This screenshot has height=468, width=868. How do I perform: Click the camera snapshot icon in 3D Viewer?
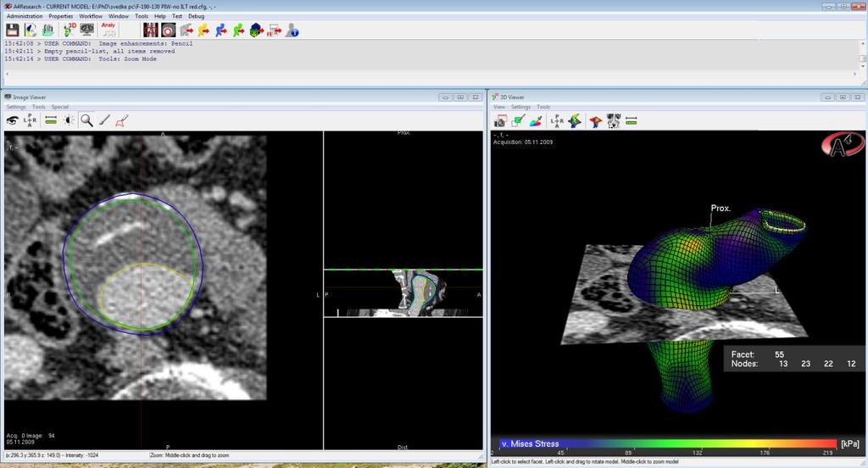click(500, 120)
